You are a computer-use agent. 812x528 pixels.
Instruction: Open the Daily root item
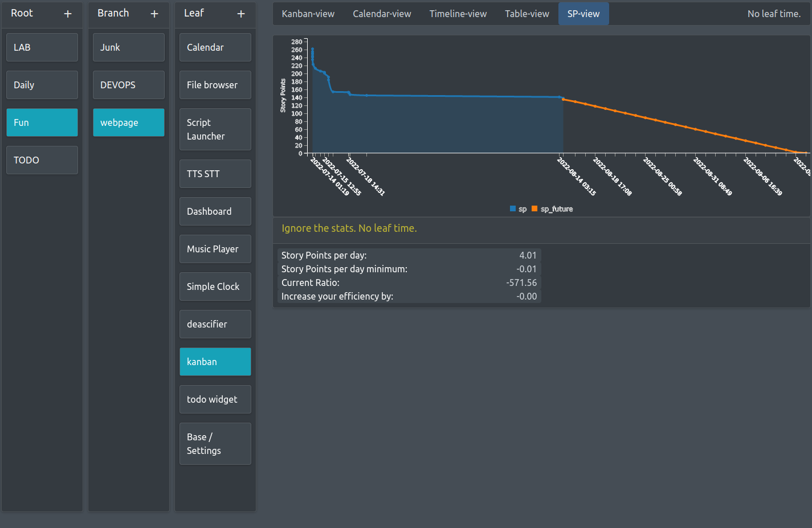[42, 85]
